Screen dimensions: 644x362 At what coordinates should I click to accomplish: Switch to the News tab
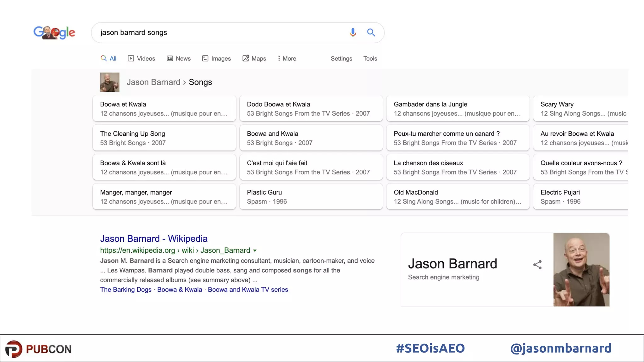tap(179, 58)
